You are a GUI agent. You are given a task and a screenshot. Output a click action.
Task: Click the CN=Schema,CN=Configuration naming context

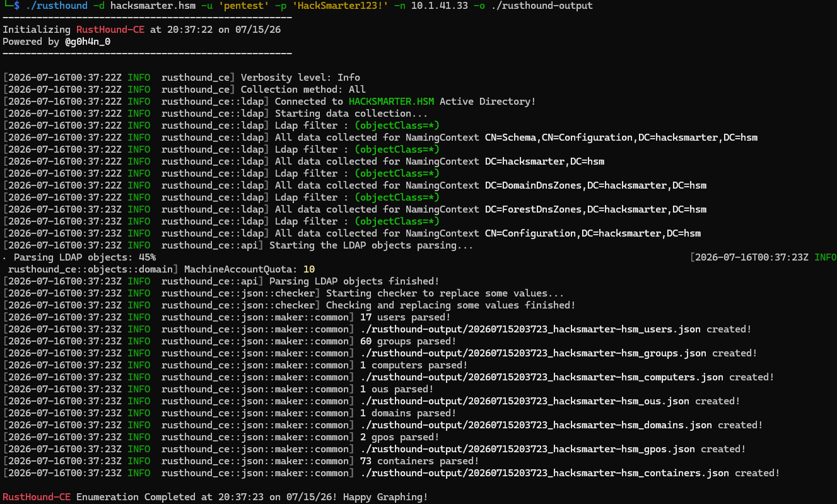pos(621,138)
